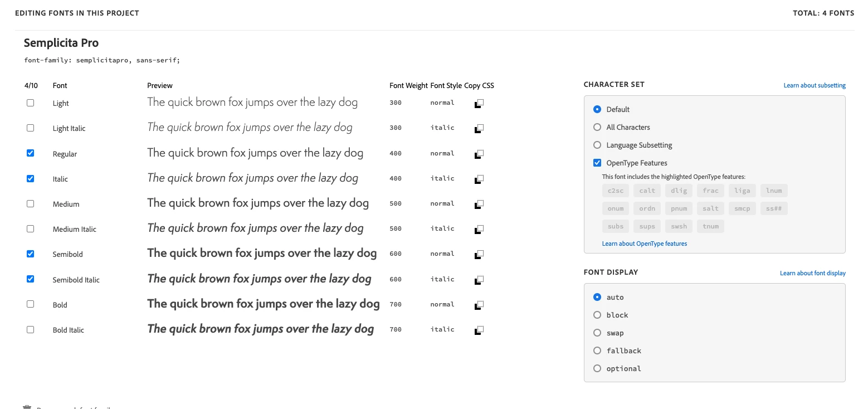Enable the Light Italic font checkbox
The image size is (868, 409).
pyautogui.click(x=31, y=128)
